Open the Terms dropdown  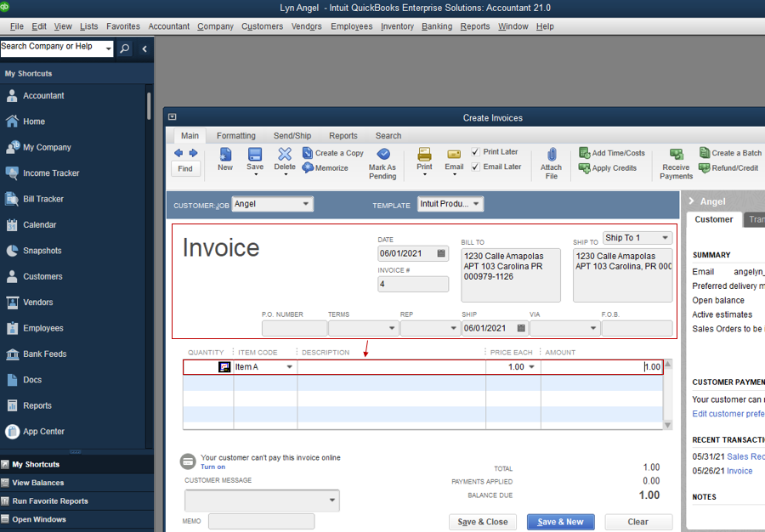392,328
